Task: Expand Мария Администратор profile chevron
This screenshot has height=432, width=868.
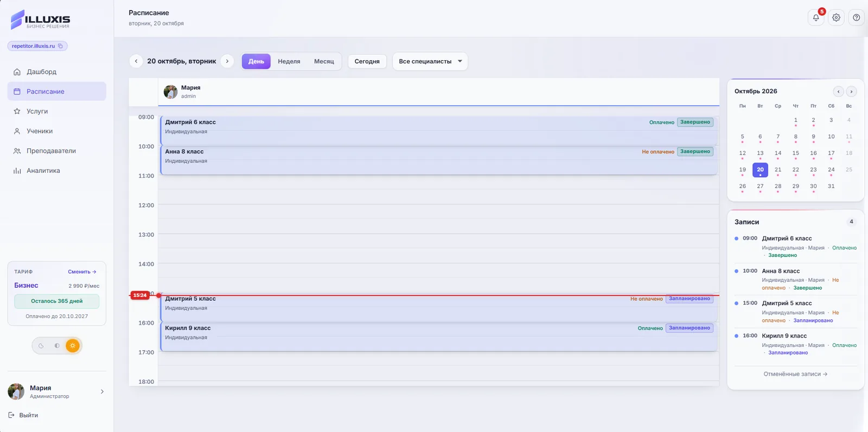Action: point(102,391)
